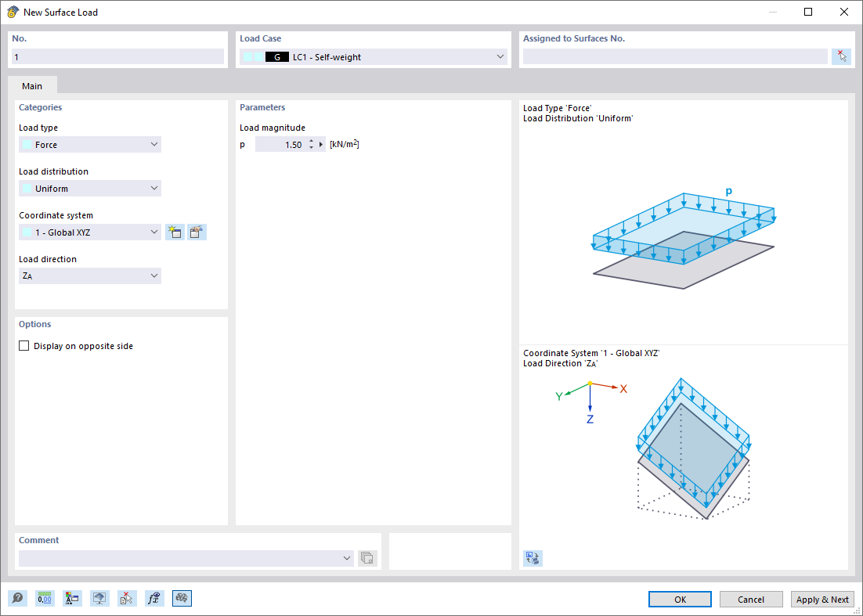Enable Display on opposite side checkbox
The width and height of the screenshot is (863, 616).
24,346
